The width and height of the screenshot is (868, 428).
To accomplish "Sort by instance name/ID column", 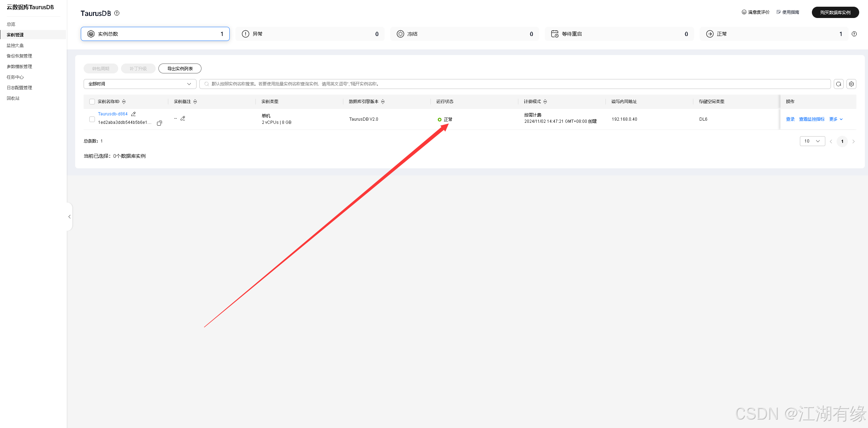I will point(124,102).
